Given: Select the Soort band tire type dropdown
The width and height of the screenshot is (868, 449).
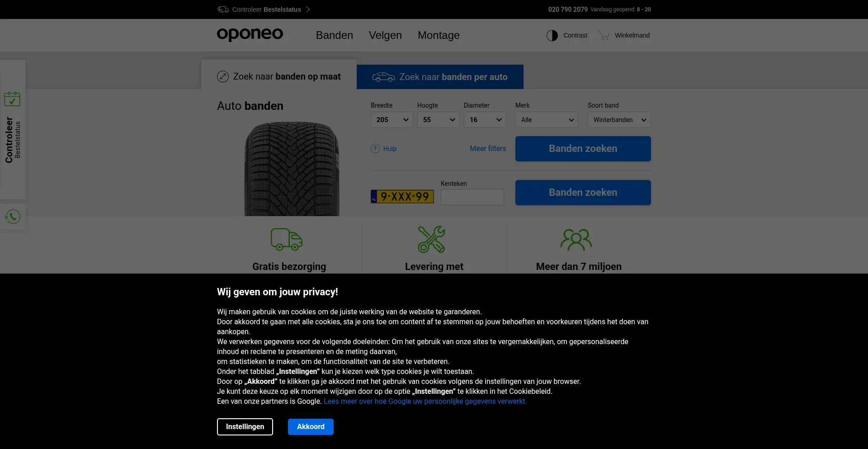Looking at the screenshot, I should tap(619, 120).
